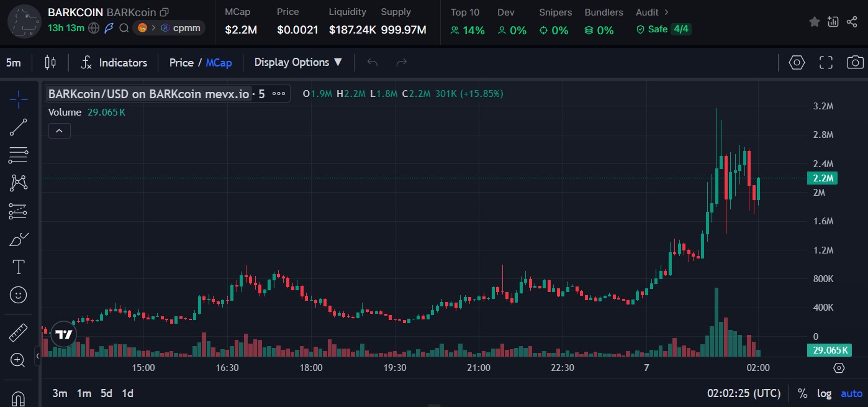
Task: Activate the zoom in tool
Action: (x=18, y=360)
